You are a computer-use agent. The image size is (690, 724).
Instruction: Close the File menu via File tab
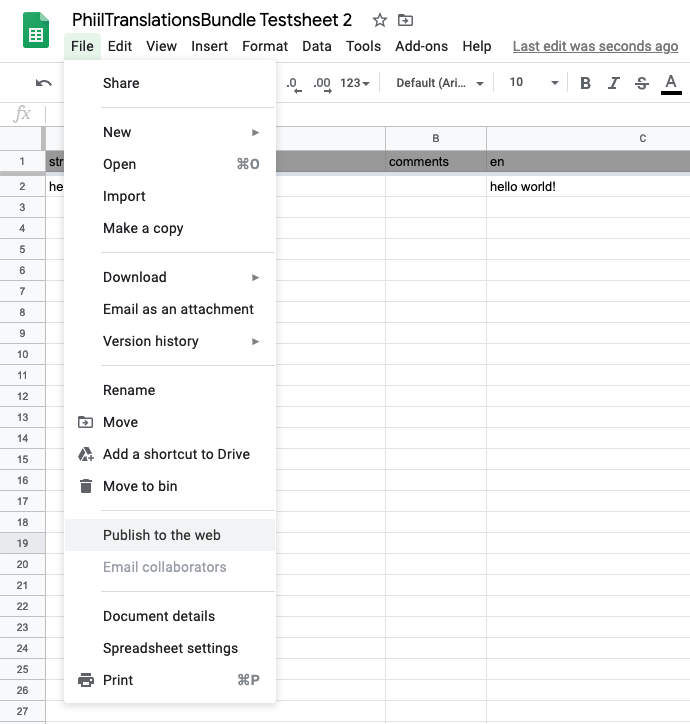pyautogui.click(x=82, y=46)
